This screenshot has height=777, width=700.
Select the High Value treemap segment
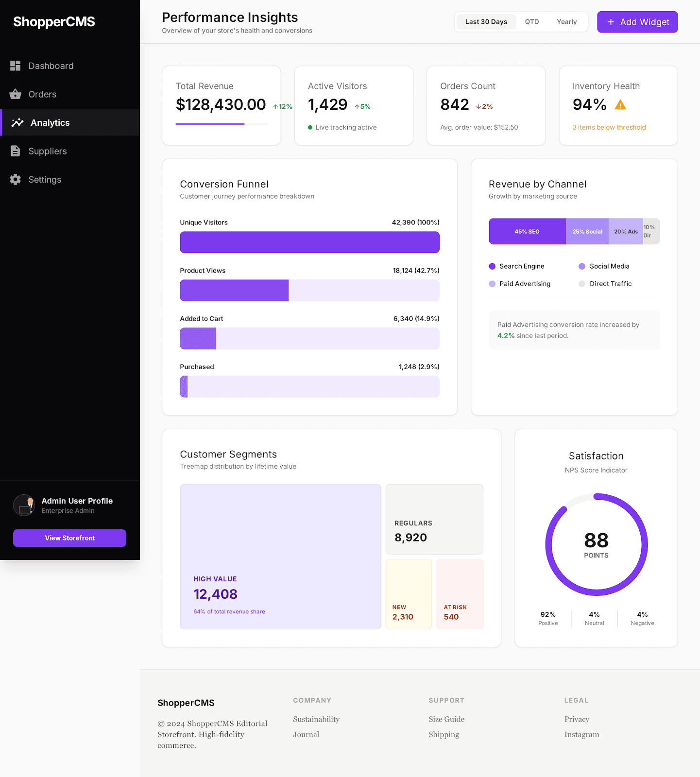click(280, 557)
